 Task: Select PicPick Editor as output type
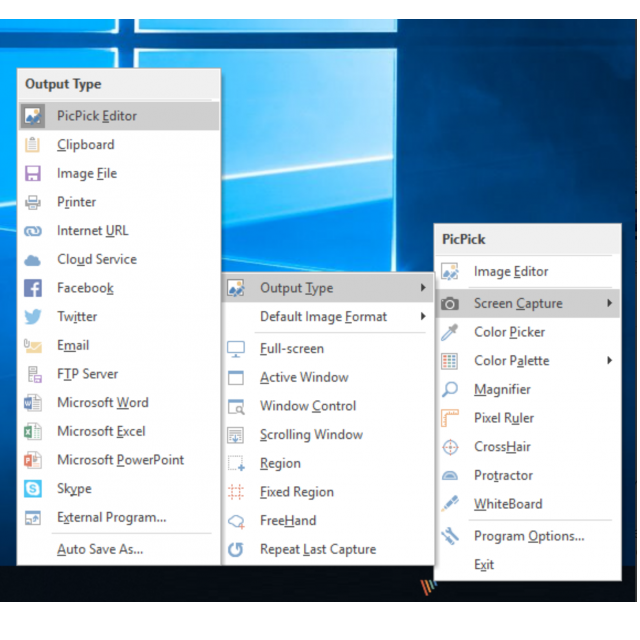(119, 116)
